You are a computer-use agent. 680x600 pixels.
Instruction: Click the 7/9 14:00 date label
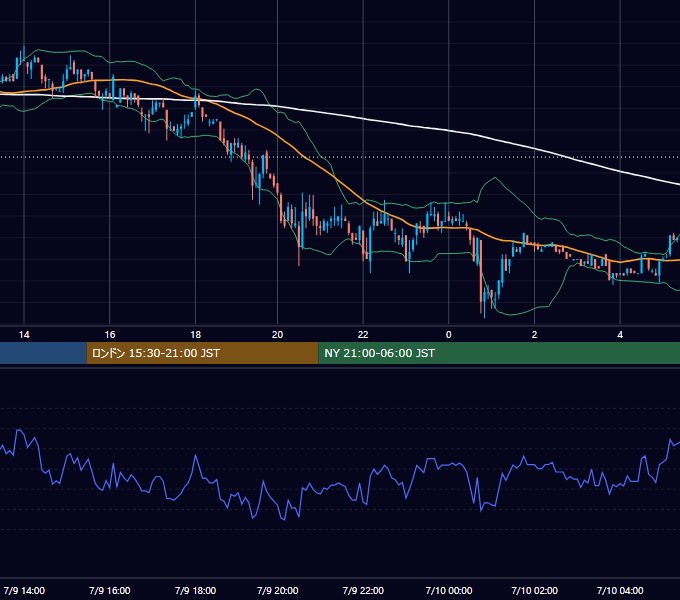pos(24,590)
